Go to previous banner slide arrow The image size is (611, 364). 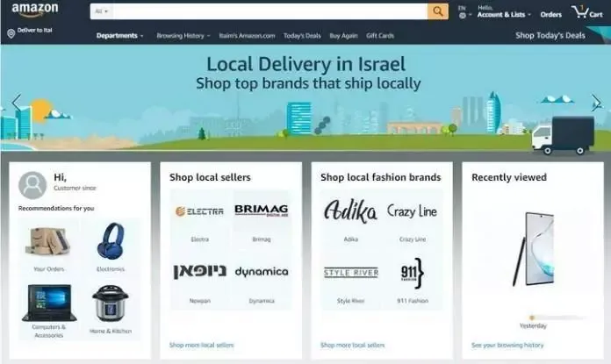[x=16, y=103]
